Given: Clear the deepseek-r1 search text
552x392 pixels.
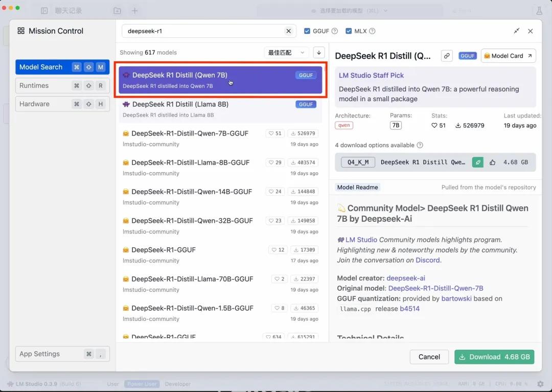Looking at the screenshot, I should (x=288, y=31).
